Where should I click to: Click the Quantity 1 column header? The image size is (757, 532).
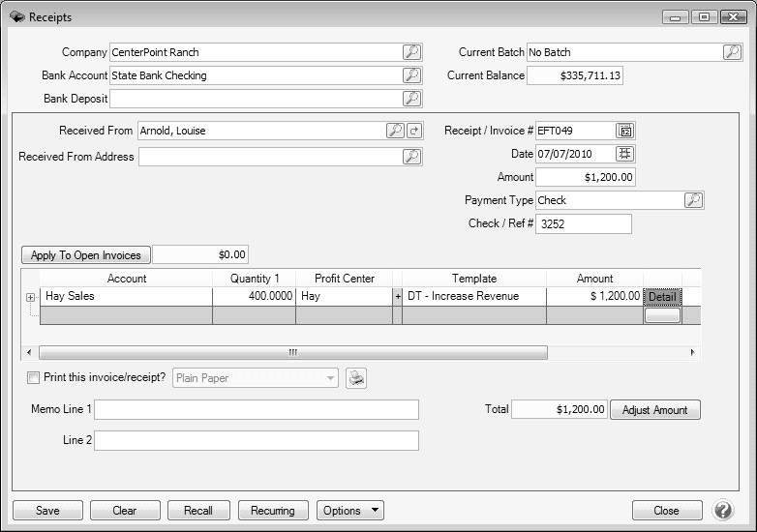[x=254, y=279]
